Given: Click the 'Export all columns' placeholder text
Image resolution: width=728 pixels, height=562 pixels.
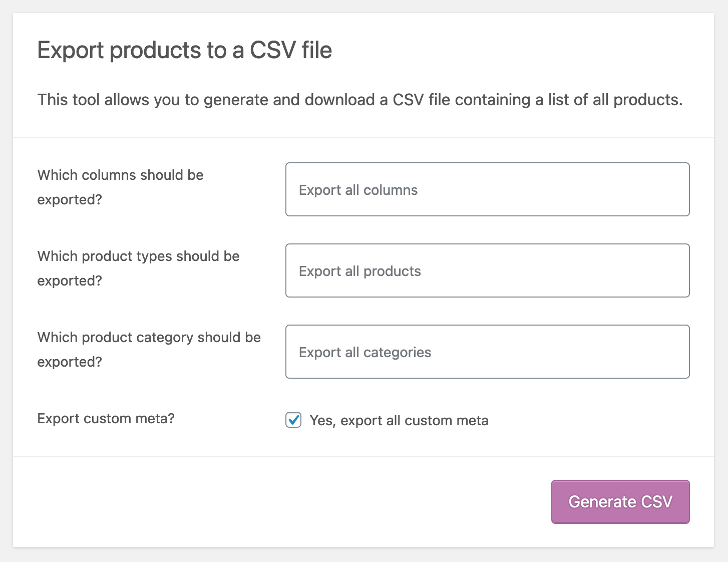Looking at the screenshot, I should point(358,190).
